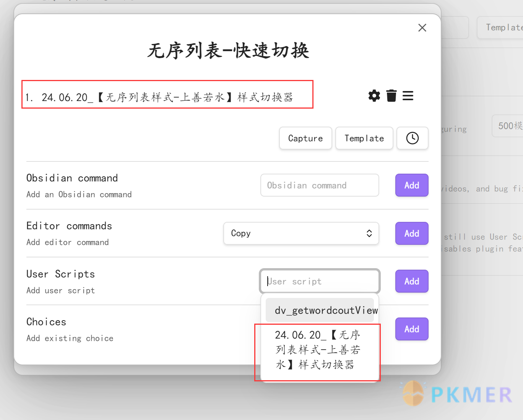
Task: Add an Obsidian command
Action: [411, 185]
